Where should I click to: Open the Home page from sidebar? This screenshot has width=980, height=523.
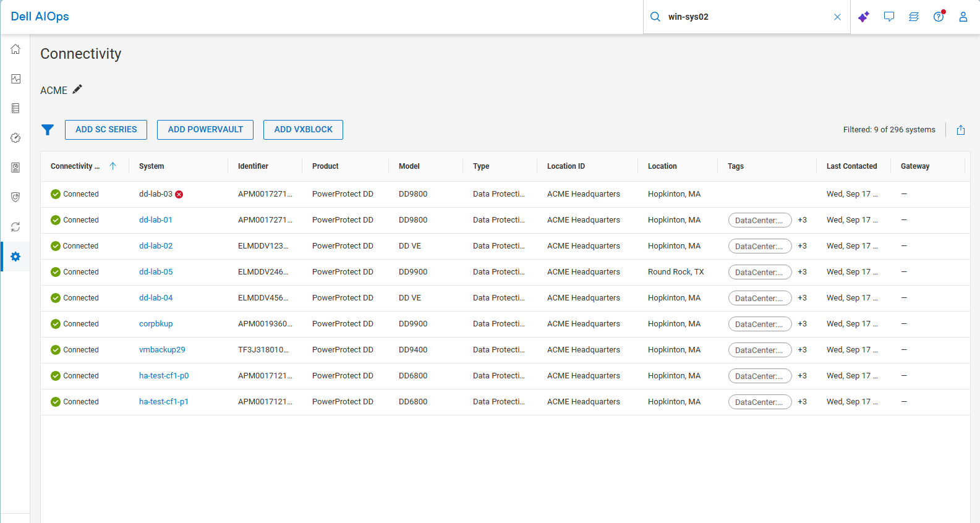click(x=15, y=49)
